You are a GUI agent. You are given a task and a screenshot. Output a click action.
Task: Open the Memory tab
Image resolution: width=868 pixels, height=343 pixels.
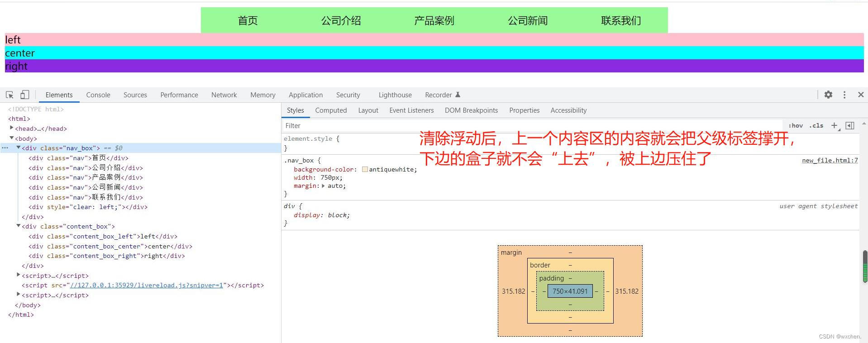pos(263,95)
